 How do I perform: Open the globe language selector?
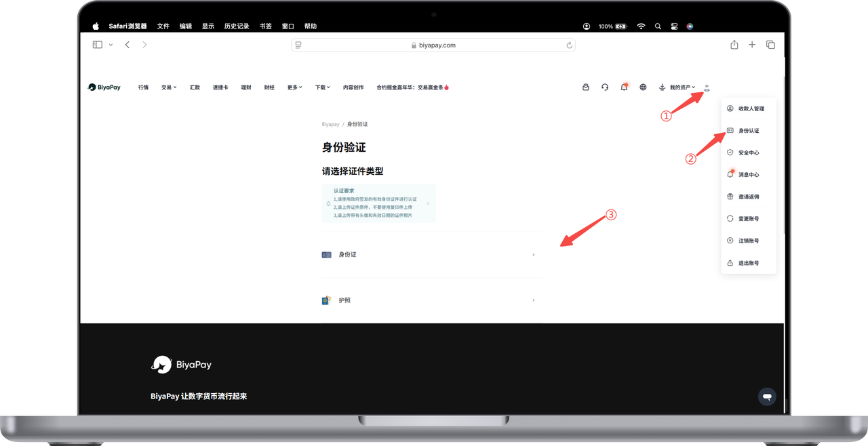[643, 87]
